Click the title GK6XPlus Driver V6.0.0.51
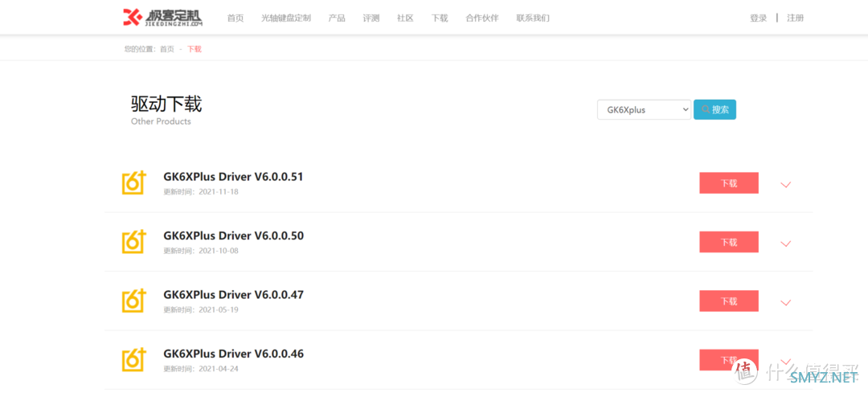The height and width of the screenshot is (393, 868). point(234,177)
